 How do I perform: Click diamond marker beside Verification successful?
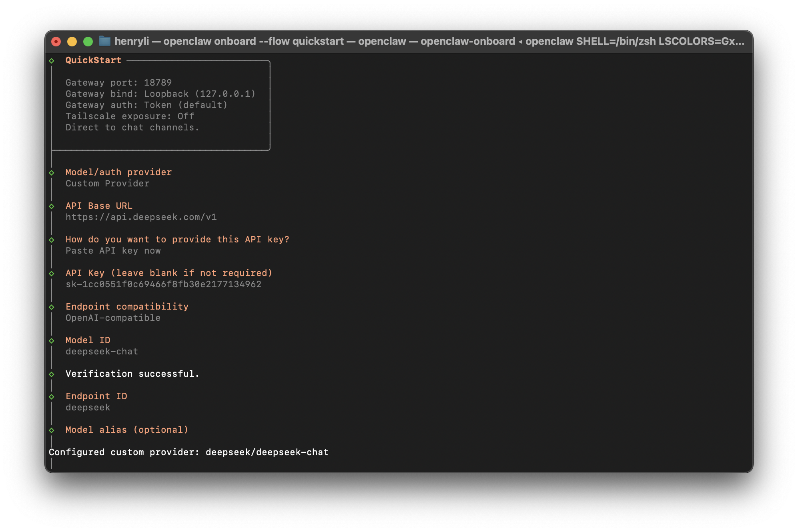point(52,374)
